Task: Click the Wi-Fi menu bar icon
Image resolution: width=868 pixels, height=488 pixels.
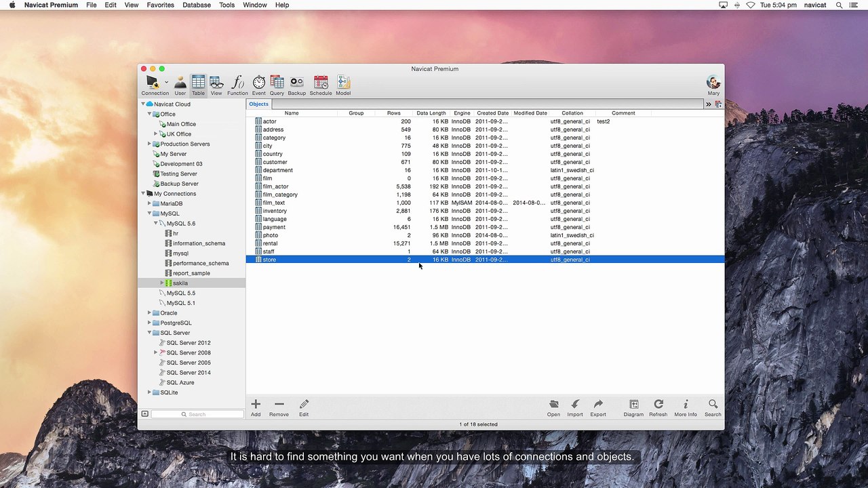Action: (751, 5)
